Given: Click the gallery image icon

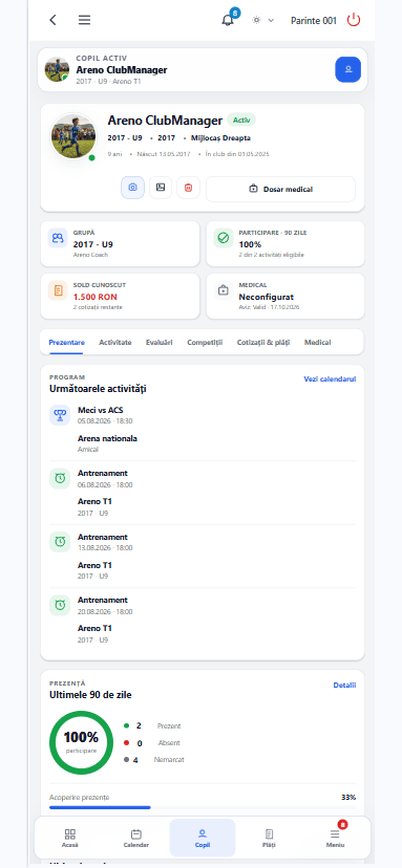Looking at the screenshot, I should (161, 188).
